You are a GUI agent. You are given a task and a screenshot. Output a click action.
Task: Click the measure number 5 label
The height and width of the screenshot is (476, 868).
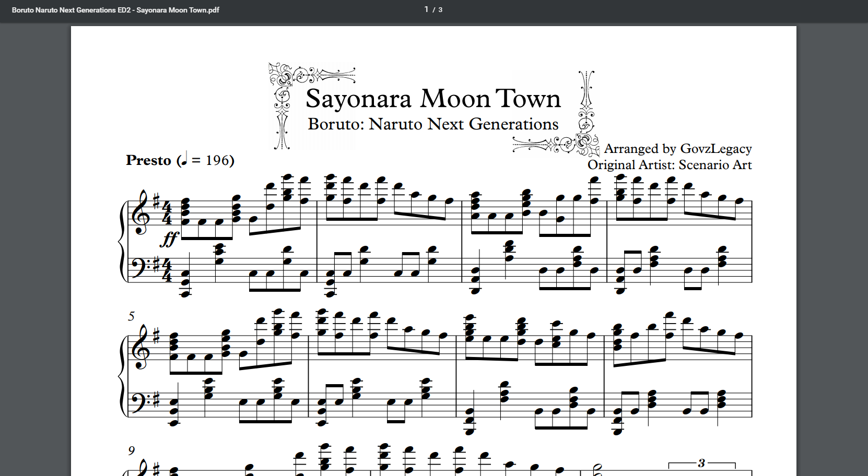tap(131, 316)
